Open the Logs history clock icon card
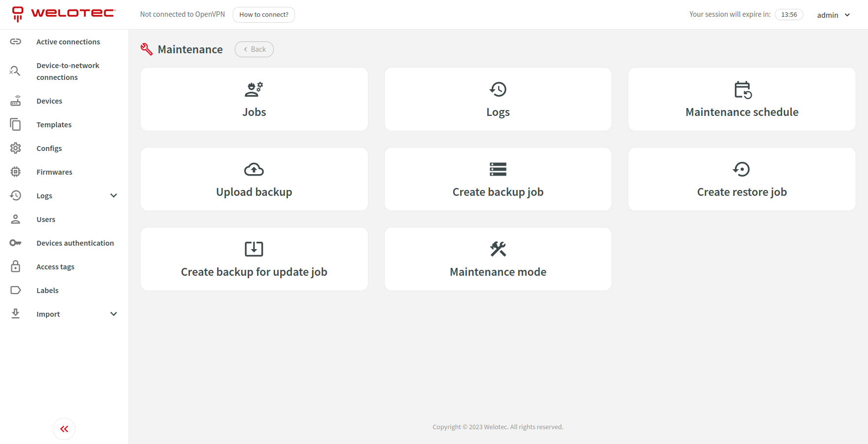This screenshot has height=444, width=868. [x=498, y=89]
